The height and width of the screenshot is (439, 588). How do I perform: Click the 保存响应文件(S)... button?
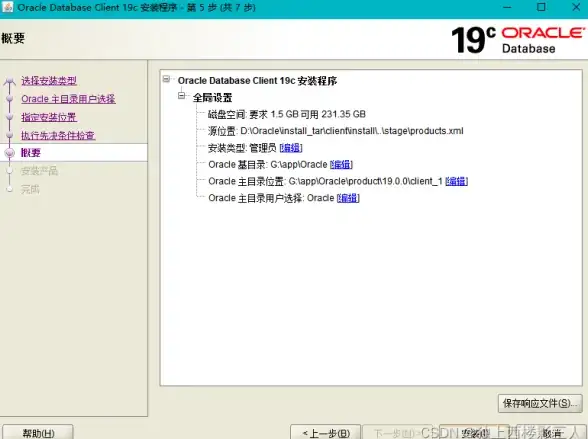[540, 403]
